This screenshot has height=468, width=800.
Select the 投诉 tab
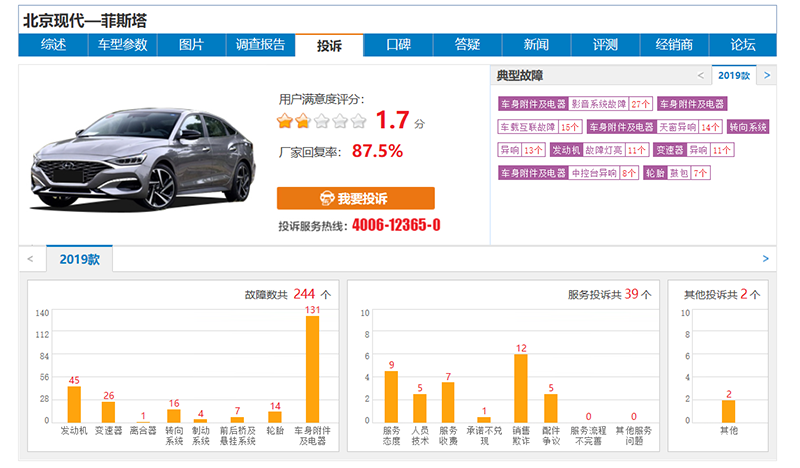tap(329, 45)
